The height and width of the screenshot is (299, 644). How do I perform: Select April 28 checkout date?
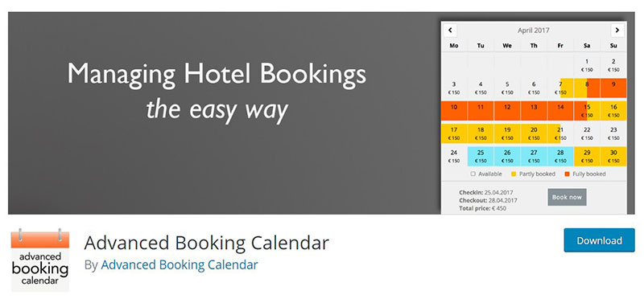[x=560, y=156]
